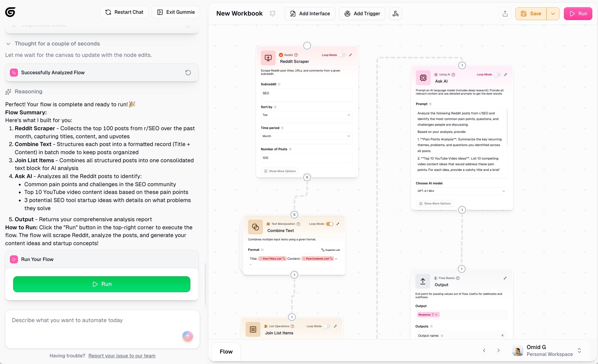Click the Post Titles List tag in Format

[x=272, y=259]
